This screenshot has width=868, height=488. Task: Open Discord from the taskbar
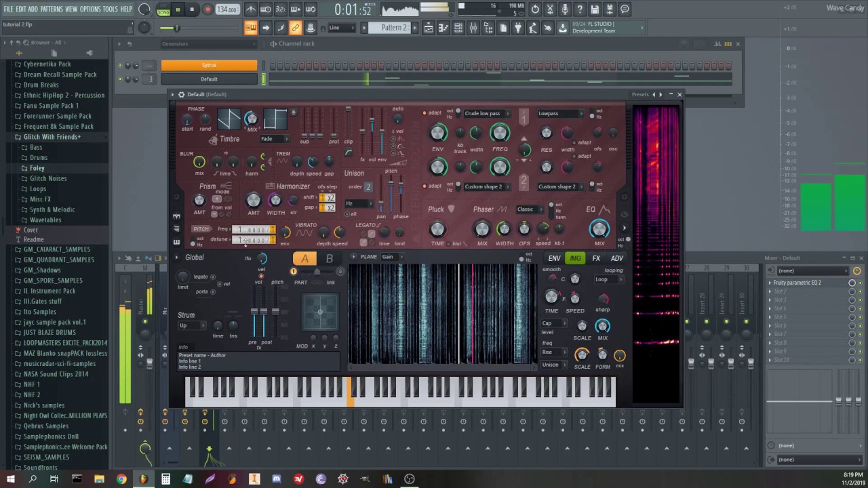(x=276, y=479)
